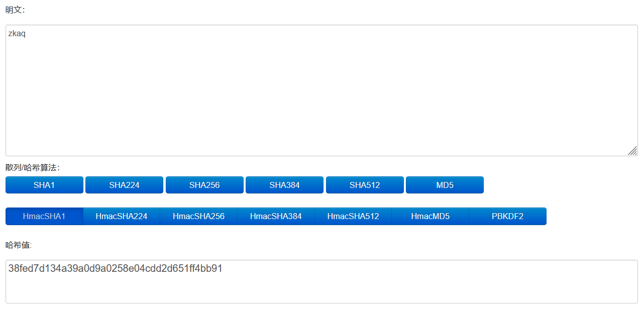Run the SHA512 hash button
Viewport: 644px width, 309px height.
point(365,185)
